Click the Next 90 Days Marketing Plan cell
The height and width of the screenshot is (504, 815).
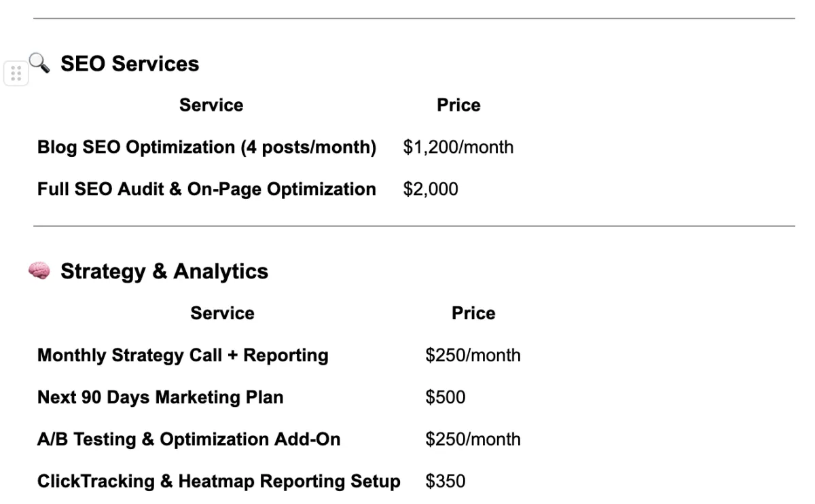point(160,397)
